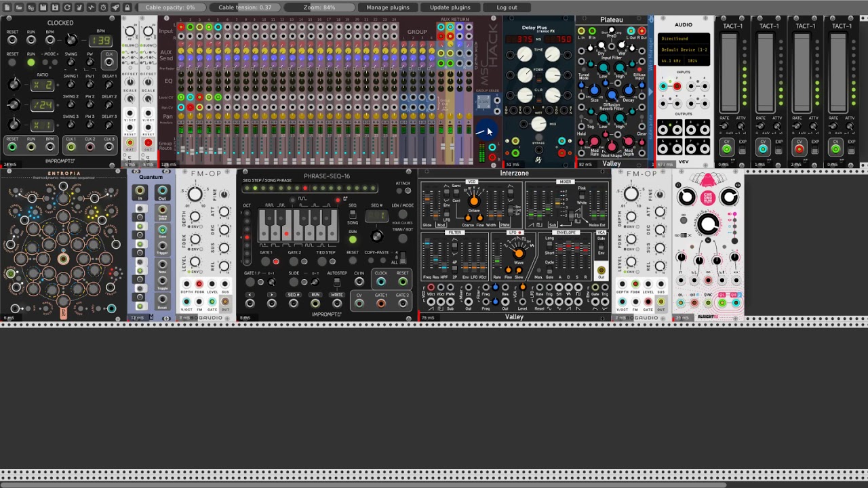Click the GATE 2 output jack on Phrase-Seq-16

[x=403, y=304]
